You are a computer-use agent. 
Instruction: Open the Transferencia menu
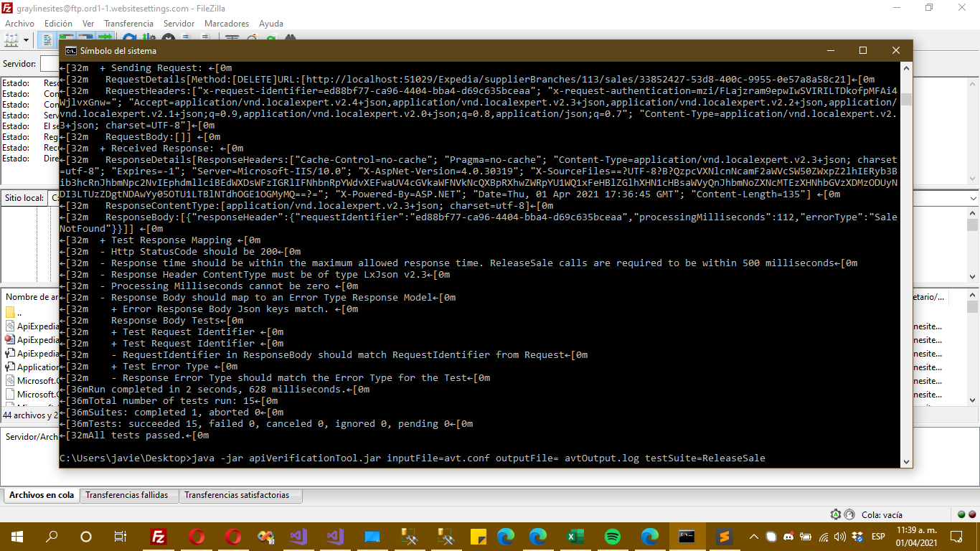(128, 24)
